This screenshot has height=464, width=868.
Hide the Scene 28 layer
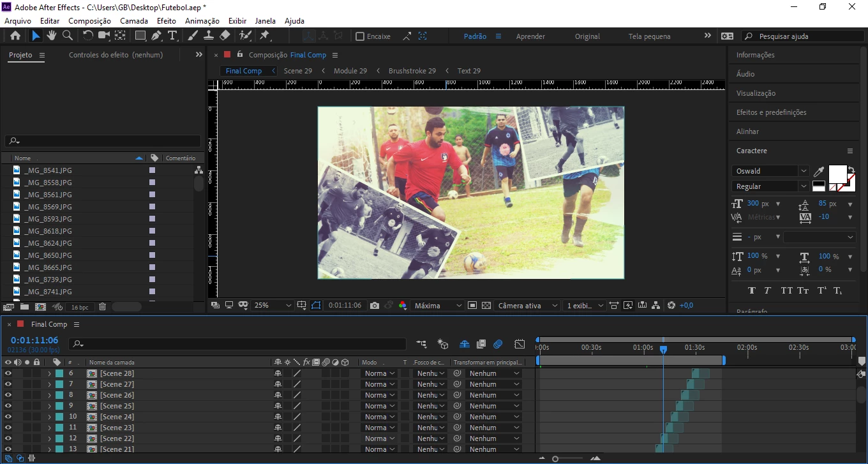[8, 373]
